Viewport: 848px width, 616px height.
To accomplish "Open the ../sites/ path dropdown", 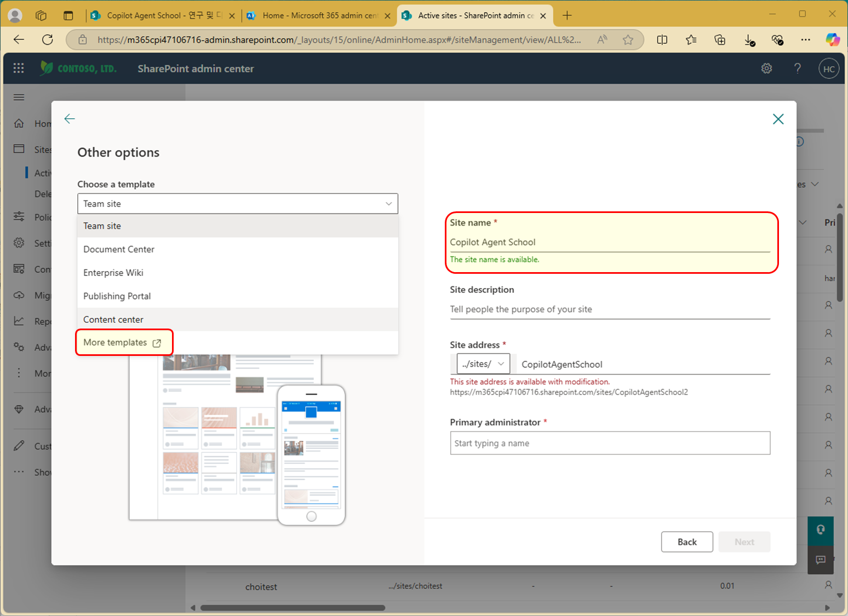I will tap(483, 364).
